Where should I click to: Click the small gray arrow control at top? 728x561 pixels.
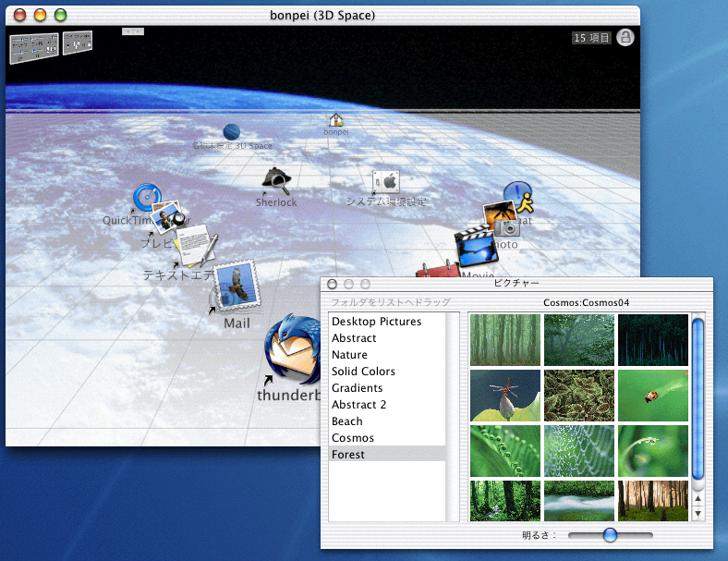(x=133, y=31)
